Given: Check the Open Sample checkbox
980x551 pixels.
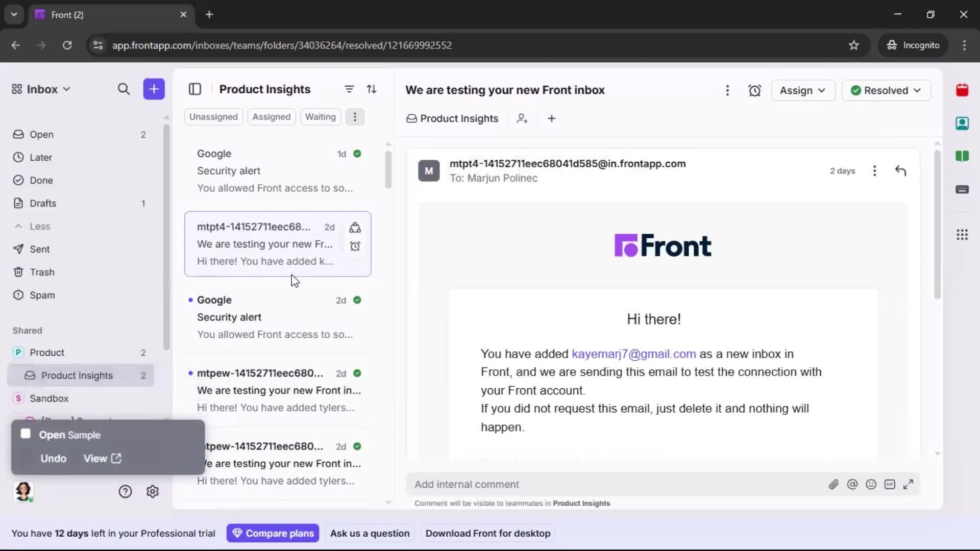Looking at the screenshot, I should click(26, 434).
